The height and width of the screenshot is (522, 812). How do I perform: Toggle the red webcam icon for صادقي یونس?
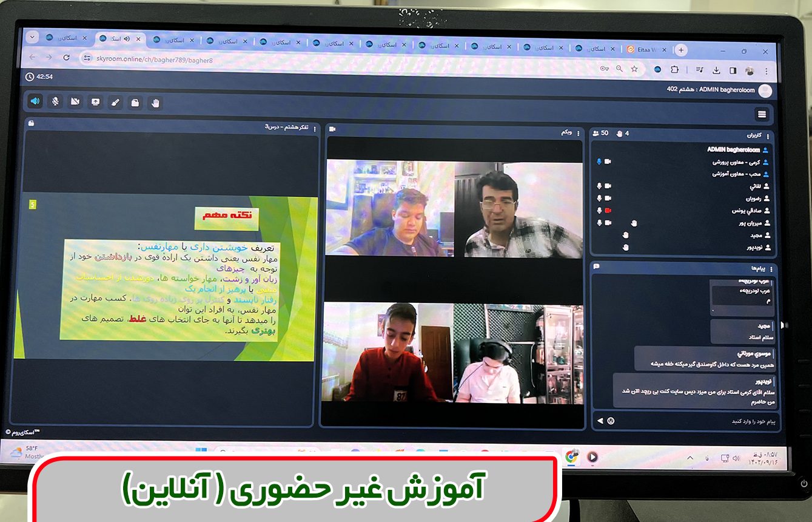tap(608, 211)
